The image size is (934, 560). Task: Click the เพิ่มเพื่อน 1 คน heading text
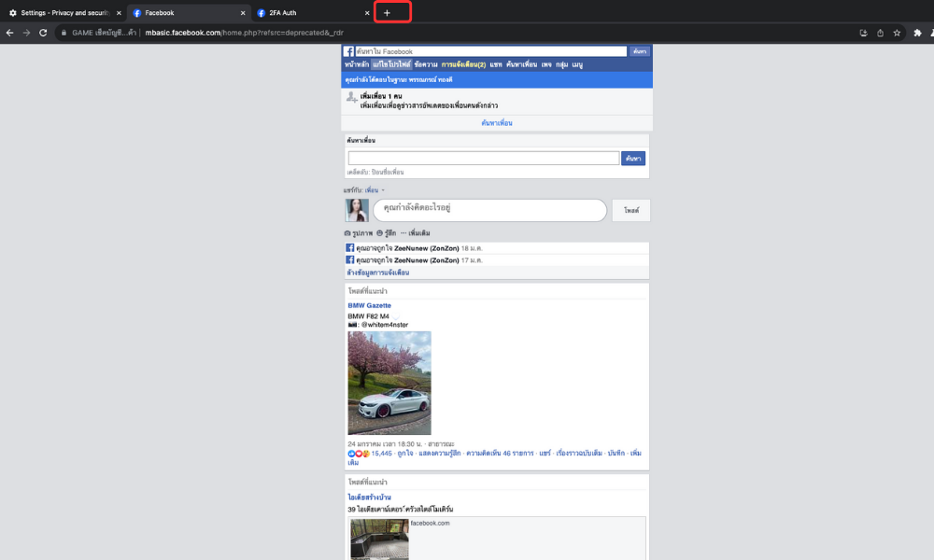point(381,96)
